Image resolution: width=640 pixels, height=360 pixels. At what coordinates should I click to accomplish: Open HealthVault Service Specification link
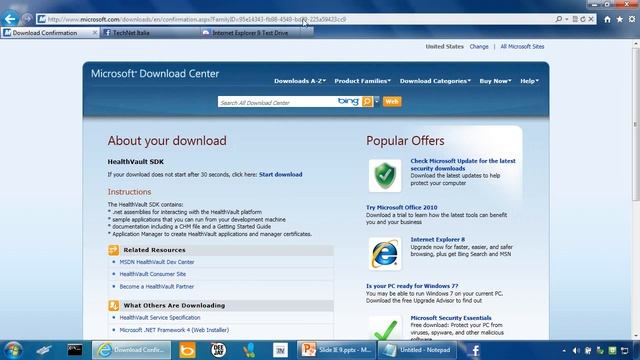tap(160, 317)
